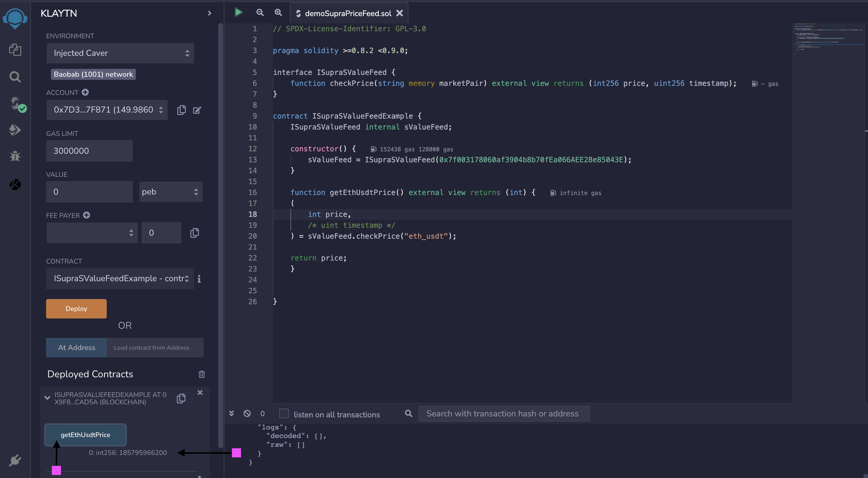Open the ISupraSValueFeedExample contract dropdown
The image size is (868, 478).
(120, 278)
